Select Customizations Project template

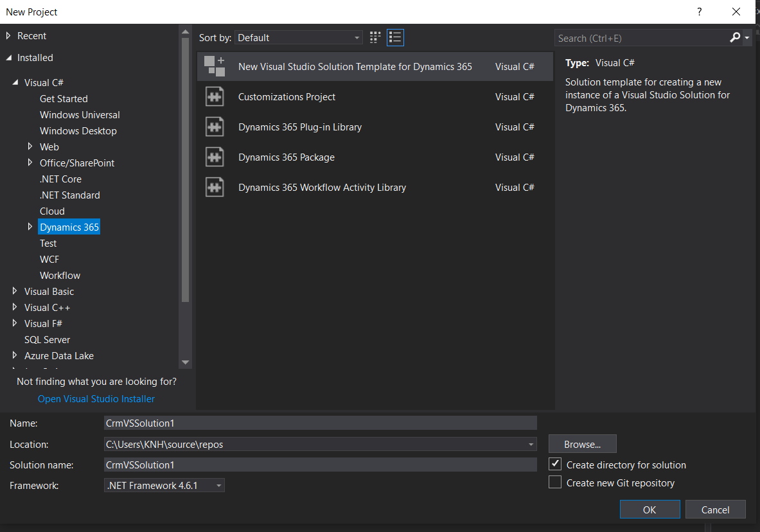click(375, 96)
